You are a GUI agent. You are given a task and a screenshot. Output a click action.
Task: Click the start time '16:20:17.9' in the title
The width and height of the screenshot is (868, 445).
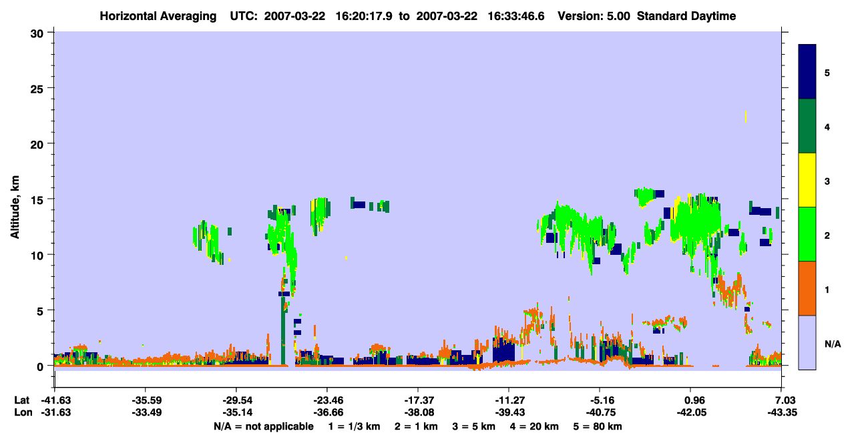363,16
